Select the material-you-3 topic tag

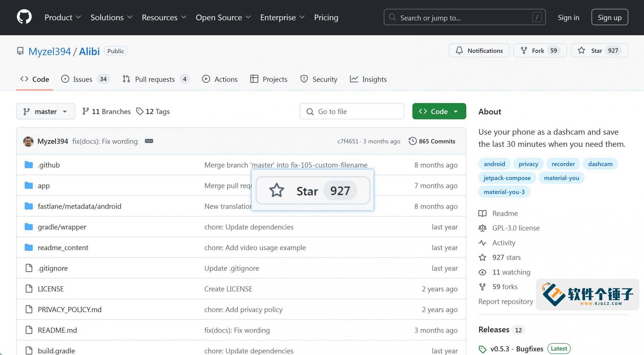click(504, 192)
